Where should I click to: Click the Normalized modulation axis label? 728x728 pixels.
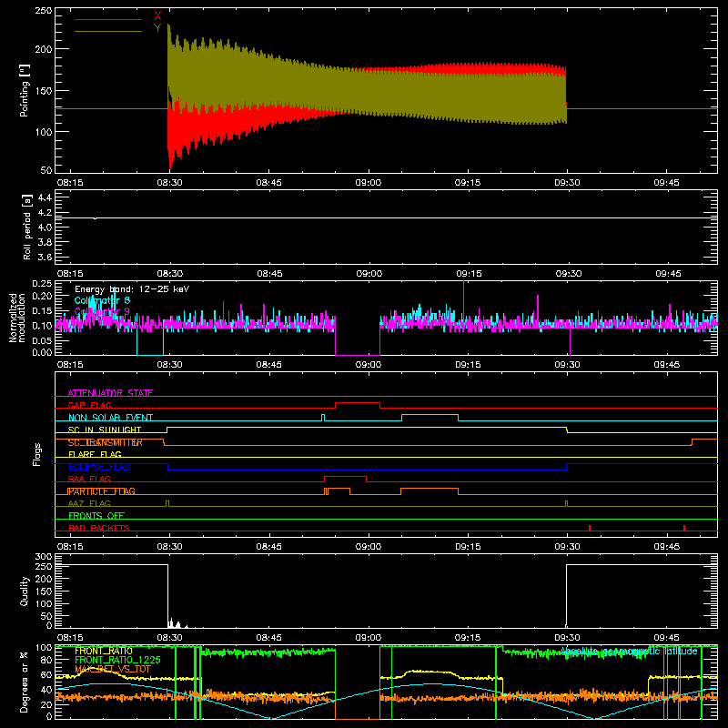[x=17, y=318]
